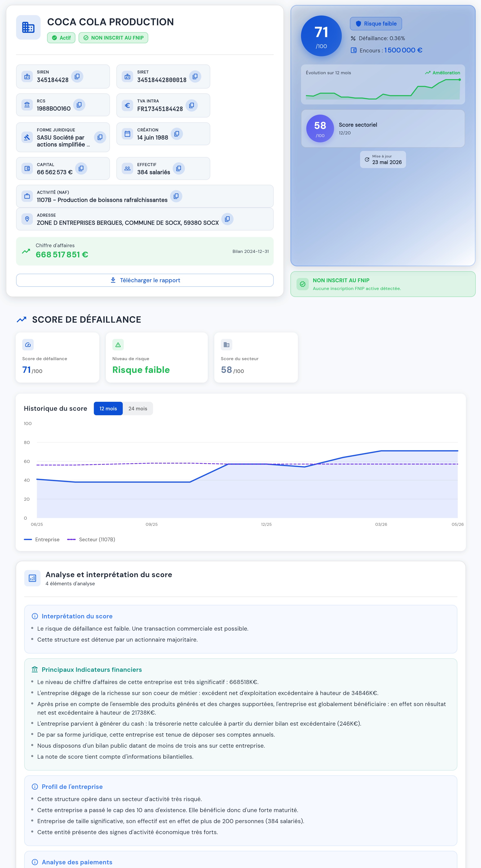Click the 58/100 sector score circle
Screen dimensions: 481x868
320,128
